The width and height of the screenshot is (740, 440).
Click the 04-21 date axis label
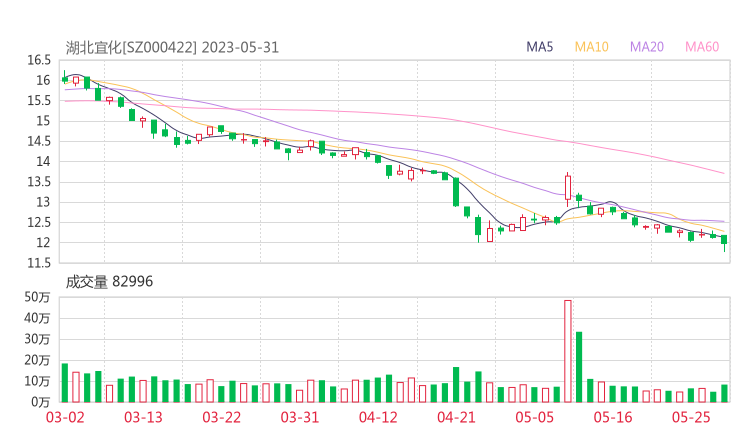point(456,417)
